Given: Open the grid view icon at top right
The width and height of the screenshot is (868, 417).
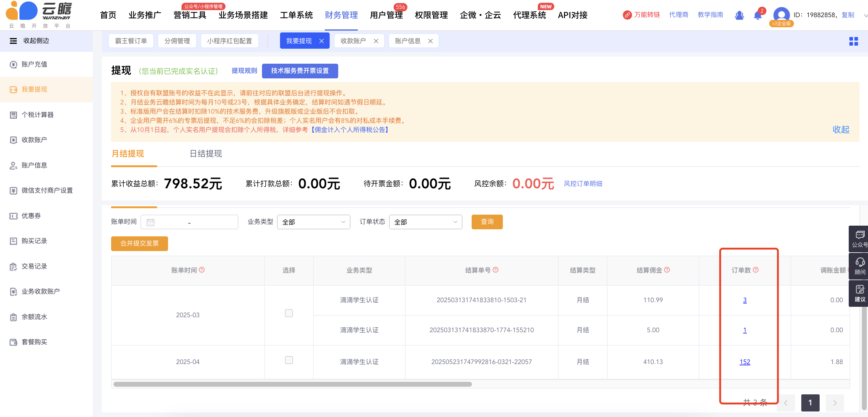Looking at the screenshot, I should [853, 41].
